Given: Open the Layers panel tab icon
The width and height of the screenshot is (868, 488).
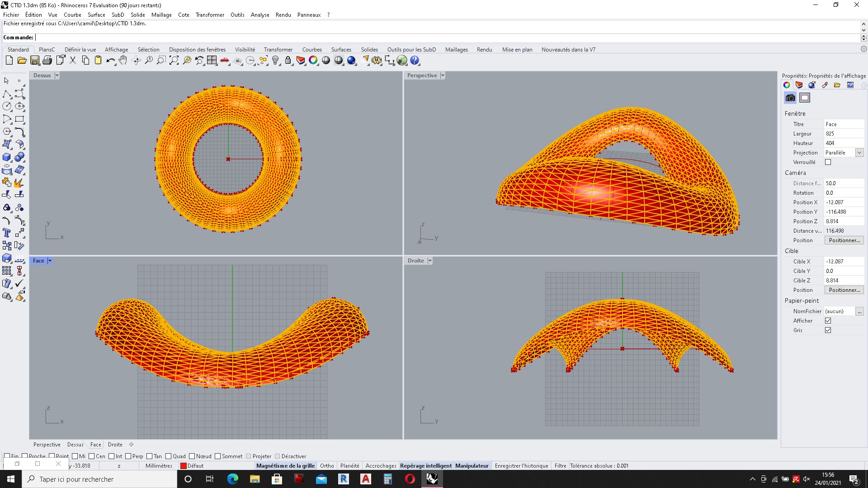Looking at the screenshot, I should point(799,85).
